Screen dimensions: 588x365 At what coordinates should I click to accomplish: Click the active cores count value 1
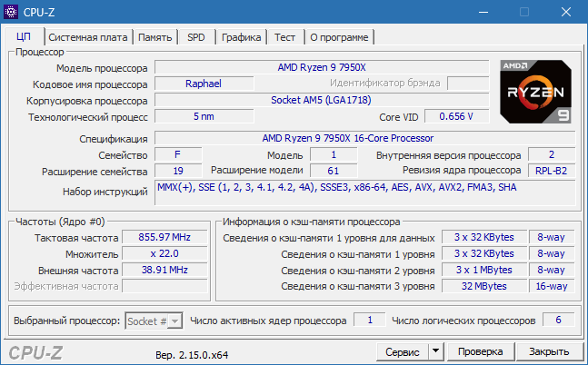tap(370, 320)
